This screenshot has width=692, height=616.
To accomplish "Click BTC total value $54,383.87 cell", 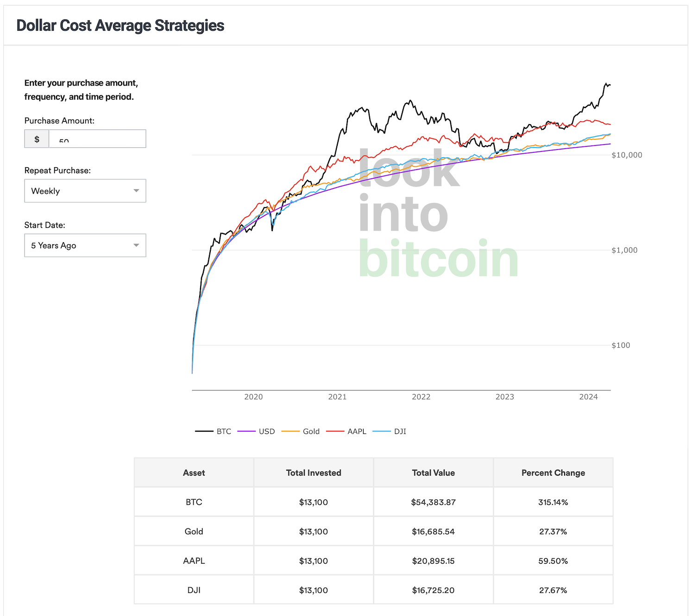I will click(x=433, y=502).
